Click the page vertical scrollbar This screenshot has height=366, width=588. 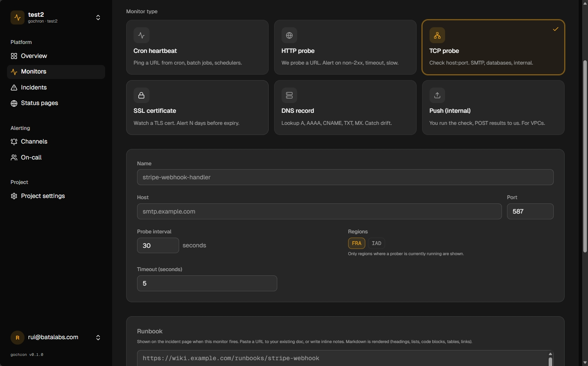pyautogui.click(x=585, y=156)
